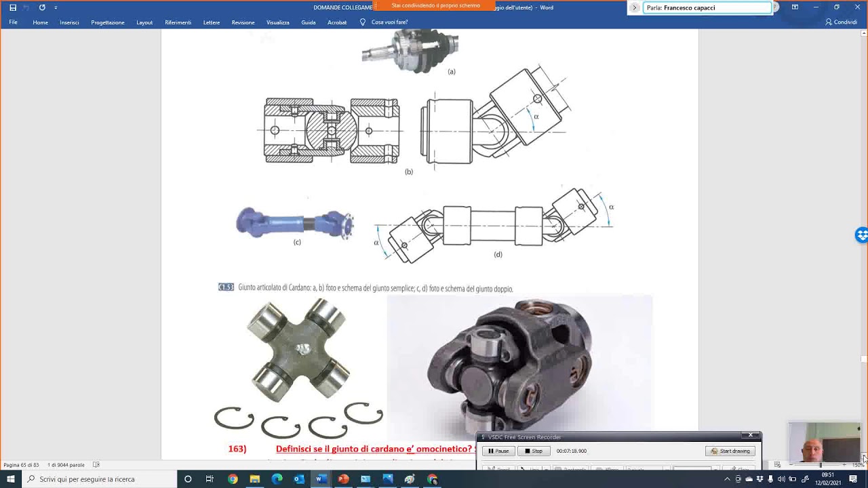The width and height of the screenshot is (868, 488).
Task: Open the Layout ribbon tab
Action: 144,22
